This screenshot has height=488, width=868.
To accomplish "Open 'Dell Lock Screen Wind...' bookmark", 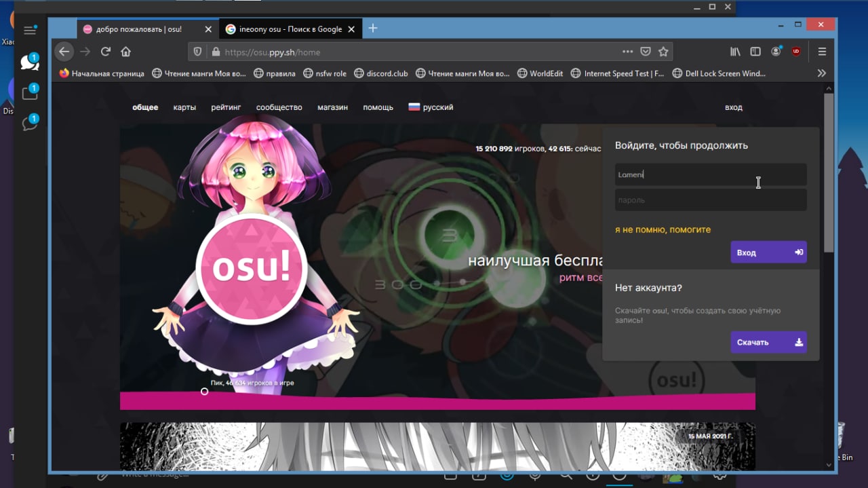I will coord(719,73).
